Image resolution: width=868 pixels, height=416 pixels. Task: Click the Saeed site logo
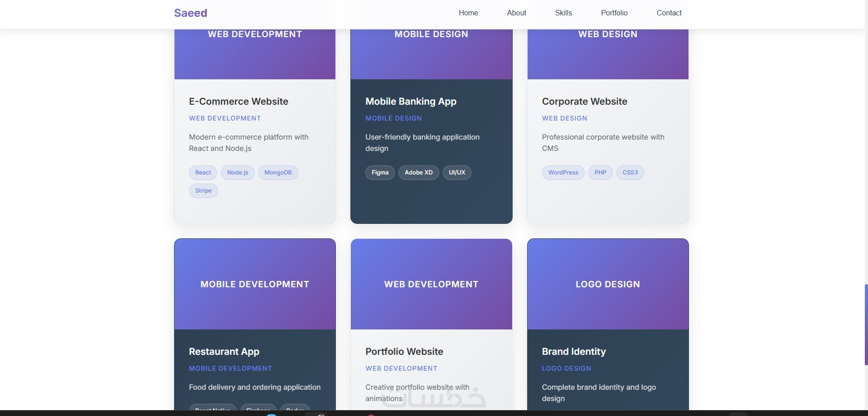click(190, 13)
